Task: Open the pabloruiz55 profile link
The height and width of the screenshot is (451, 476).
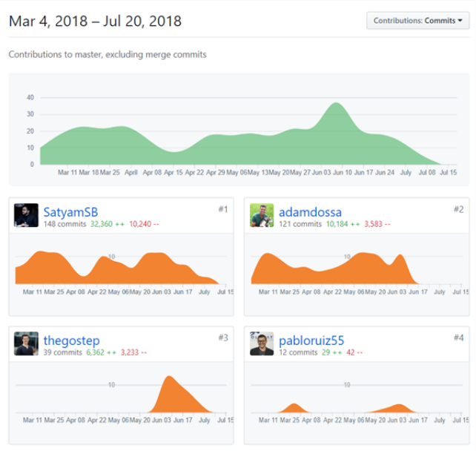Action: tap(311, 340)
